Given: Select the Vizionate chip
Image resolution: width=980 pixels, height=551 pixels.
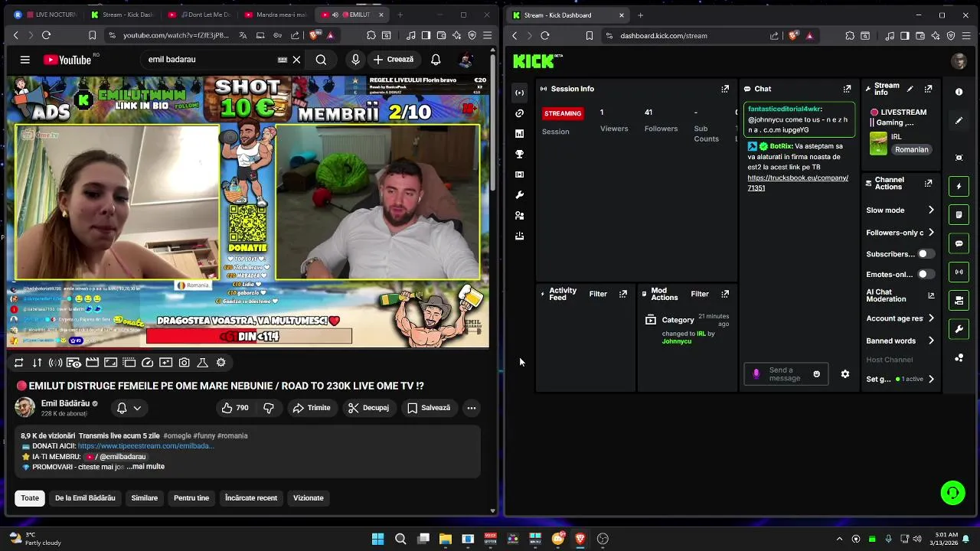Looking at the screenshot, I should [x=309, y=498].
